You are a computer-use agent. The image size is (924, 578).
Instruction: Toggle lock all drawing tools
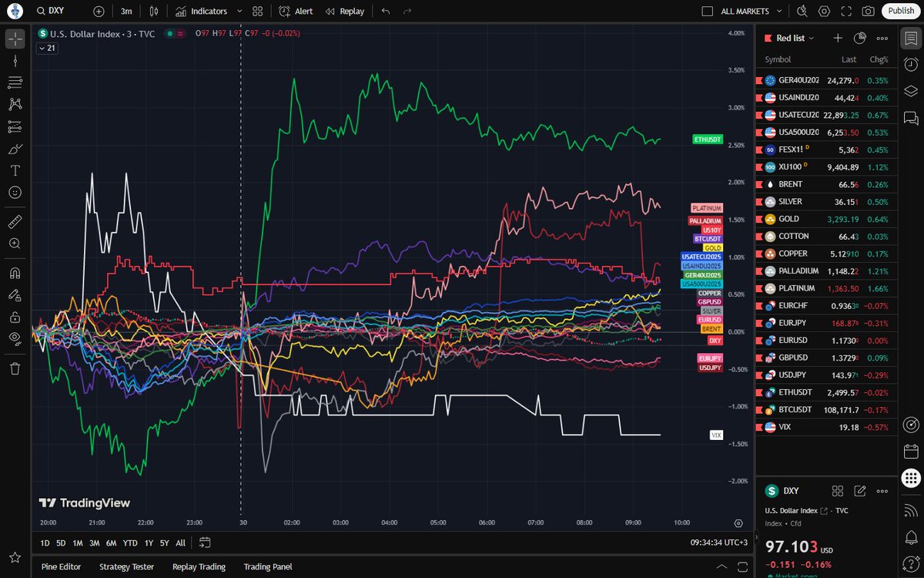(15, 317)
